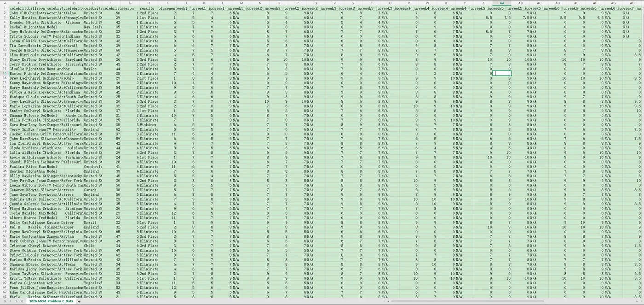Click the 'results' header cell
This screenshot has height=305, width=644.
(149, 8)
